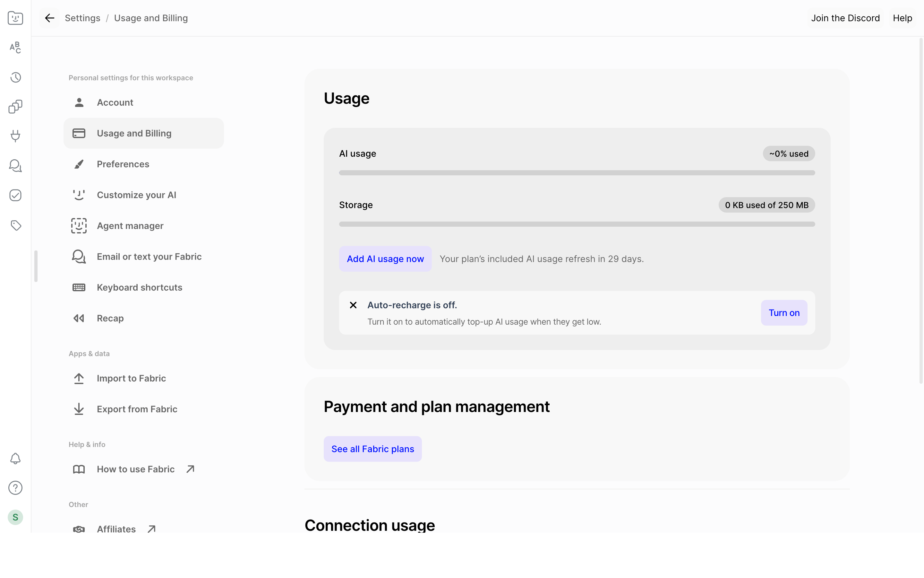Click the main page vertical scrollbar
Viewport: 924px width, 578px height.
921,210
